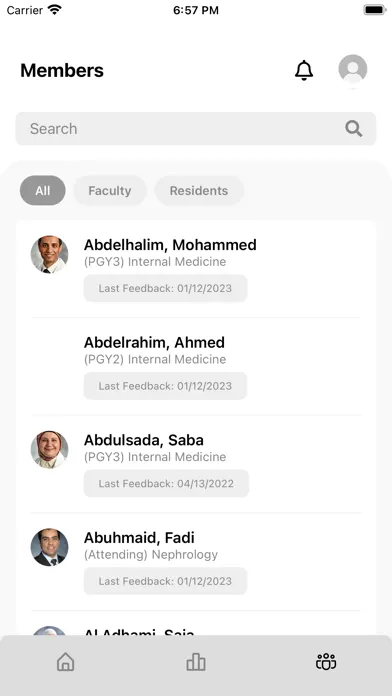Tap Abuhmaid, Fadi's profile photo
Image resolution: width=392 pixels, height=696 pixels.
(49, 547)
